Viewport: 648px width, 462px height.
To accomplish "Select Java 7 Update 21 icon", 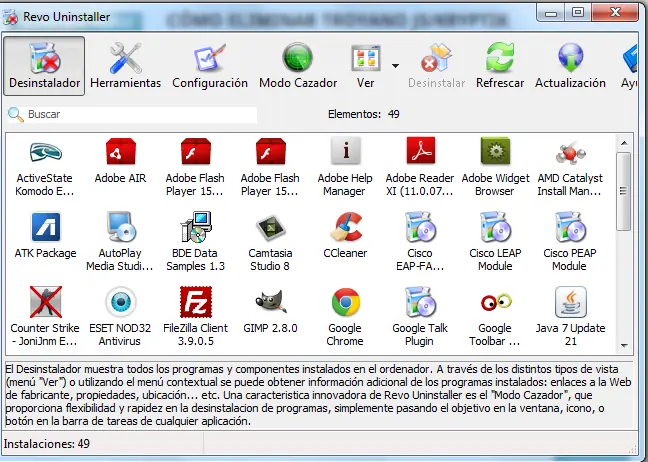I will click(571, 302).
